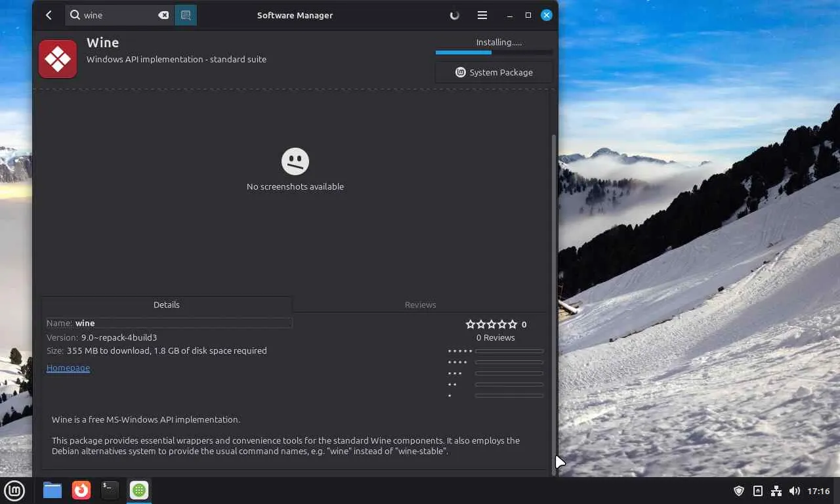Select the "Name: wine" detail row
This screenshot has height=504, width=840.
pyautogui.click(x=169, y=323)
